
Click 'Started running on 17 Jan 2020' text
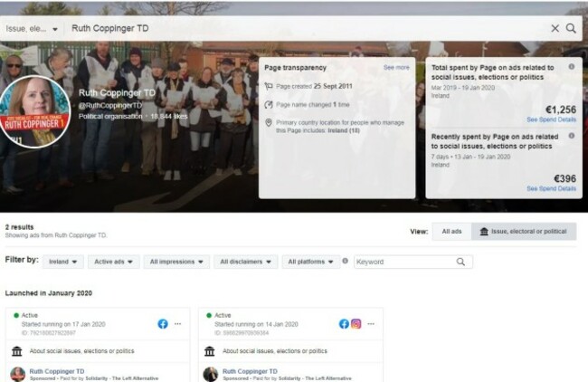[x=63, y=324]
